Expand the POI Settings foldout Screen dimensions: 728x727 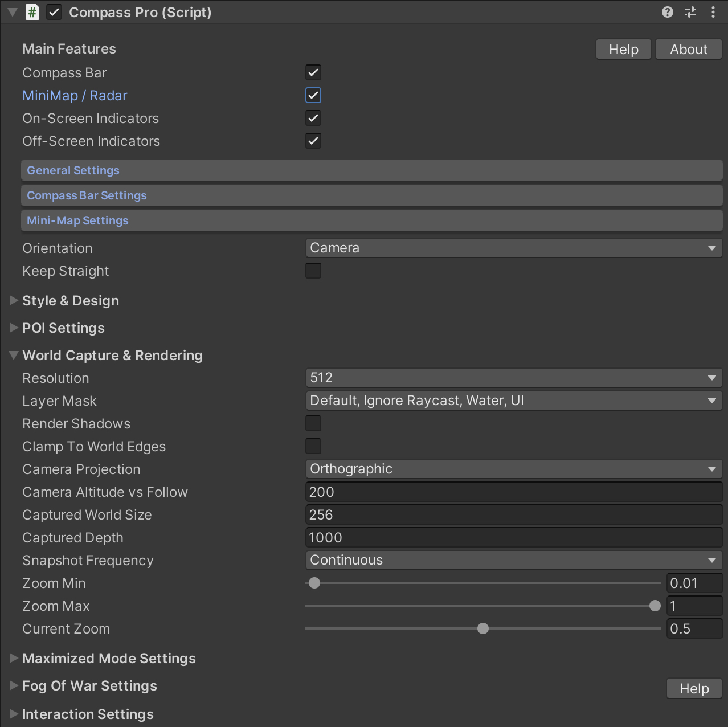point(14,328)
